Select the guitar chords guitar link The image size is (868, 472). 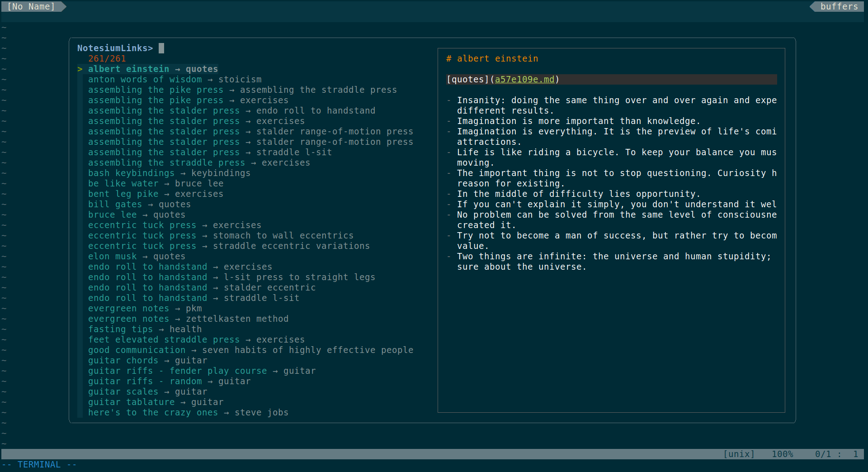(147, 360)
